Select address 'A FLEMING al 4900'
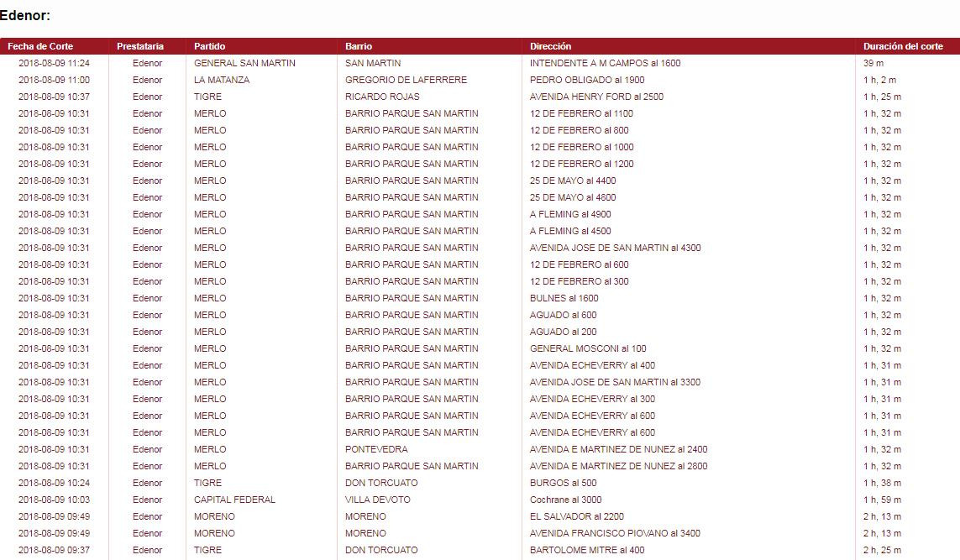The width and height of the screenshot is (960, 560). click(570, 214)
